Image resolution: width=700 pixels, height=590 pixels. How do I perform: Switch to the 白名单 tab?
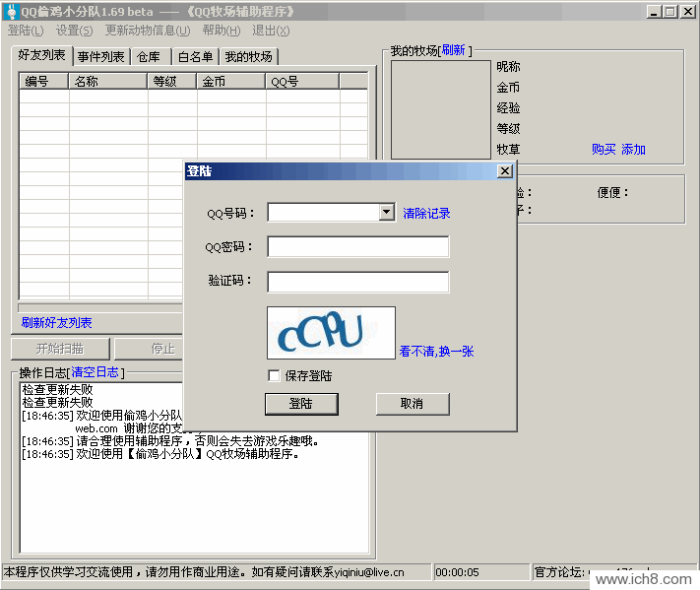[x=195, y=57]
